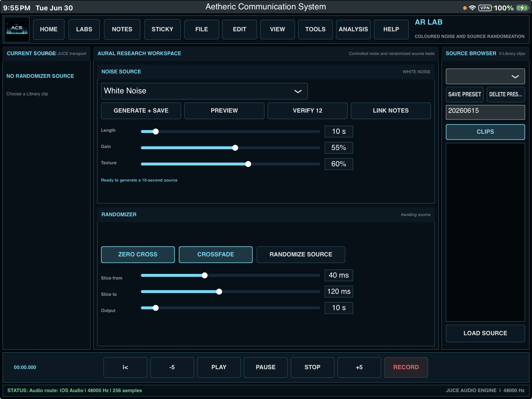Open the VIEW menu

pos(278,29)
